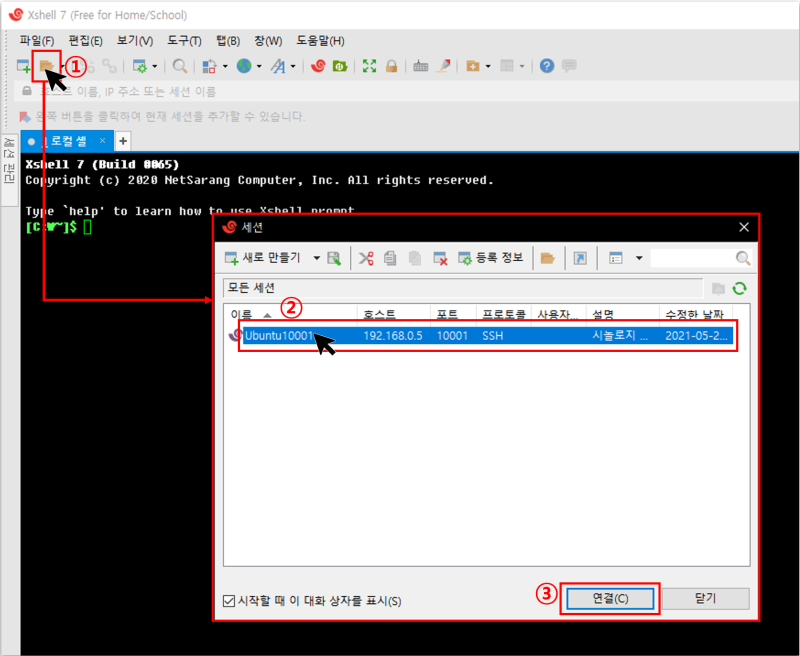Expand dropdown arrow beside properties gear icon
800x656 pixels.
155,66
